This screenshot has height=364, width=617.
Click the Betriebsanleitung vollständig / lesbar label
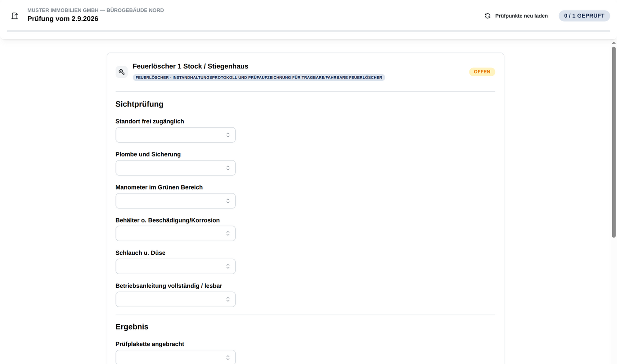coord(169,286)
